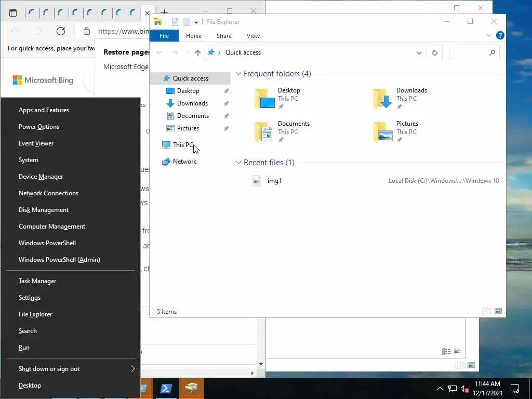
Task: Click the pin icon beside sidebar Downloads
Action: coord(226,103)
